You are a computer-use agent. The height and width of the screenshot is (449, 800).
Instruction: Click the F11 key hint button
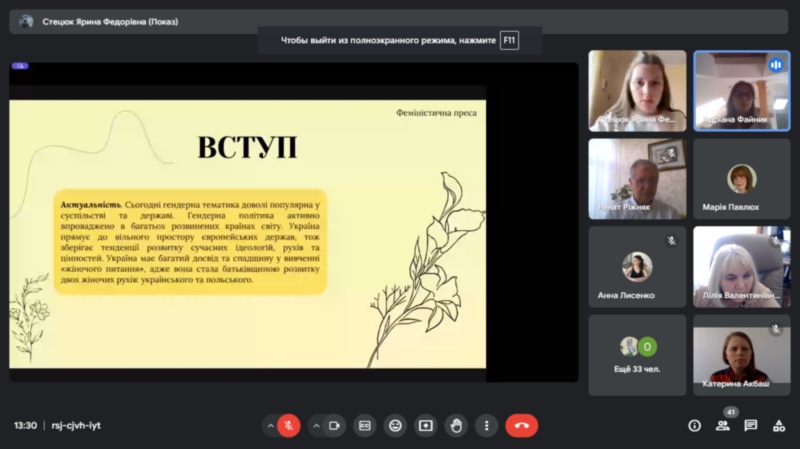click(x=510, y=40)
